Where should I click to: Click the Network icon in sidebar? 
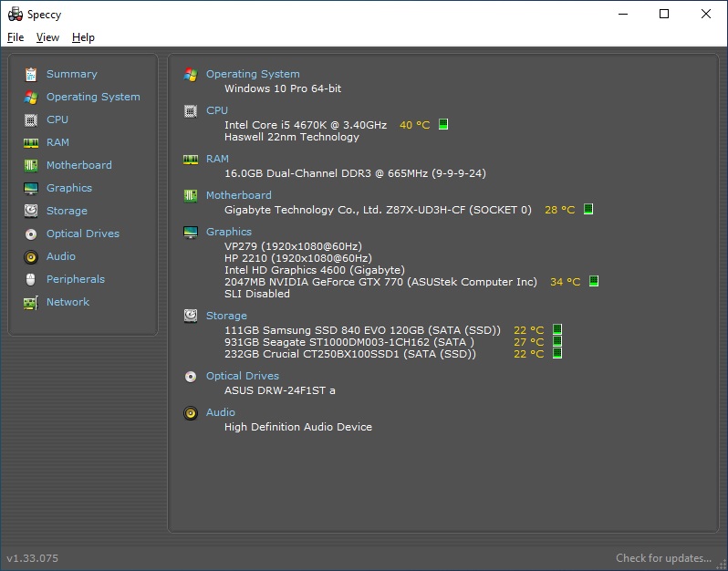pyautogui.click(x=31, y=303)
